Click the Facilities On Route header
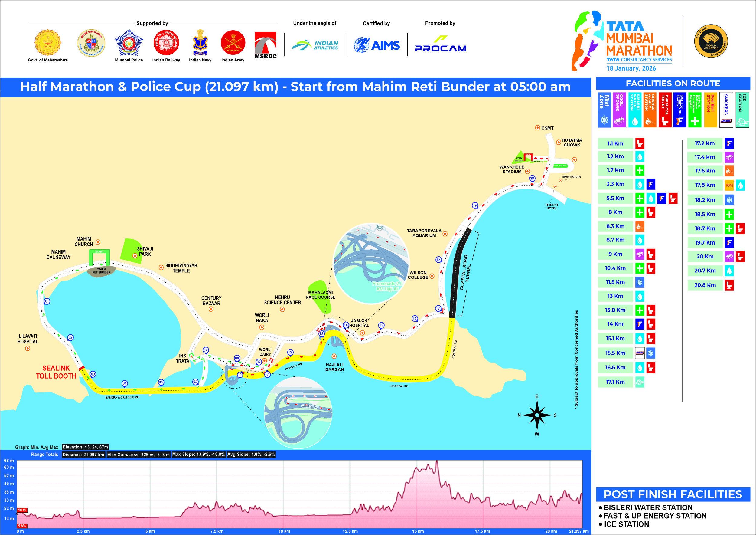 click(x=673, y=83)
